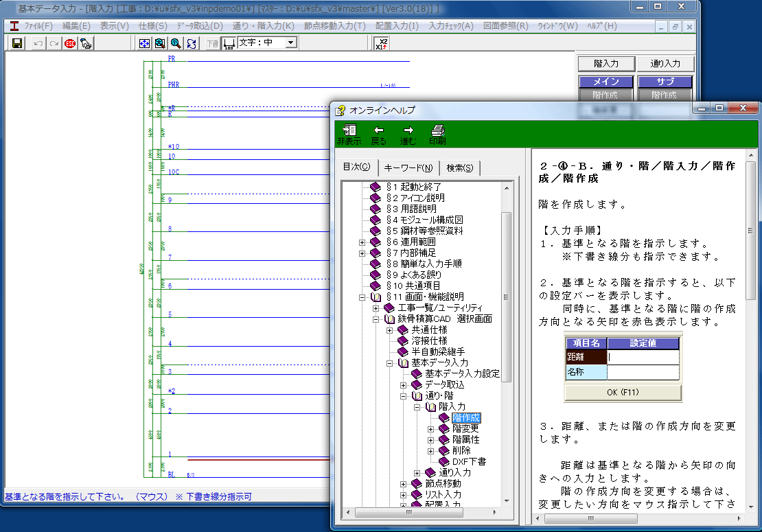Open the 表示(V) menu
Screen dimensions: 762x532
point(114,26)
